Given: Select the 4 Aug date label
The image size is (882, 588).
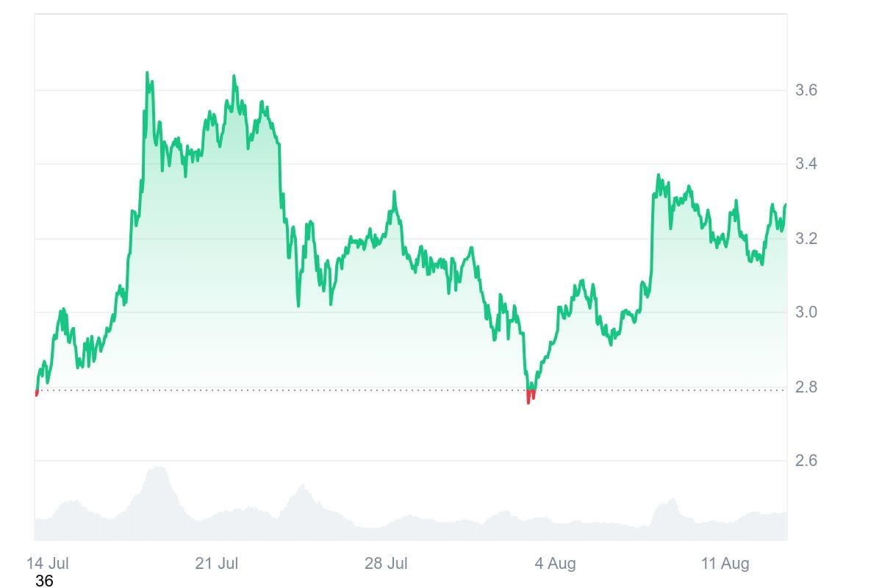Looking at the screenshot, I should 555,564.
